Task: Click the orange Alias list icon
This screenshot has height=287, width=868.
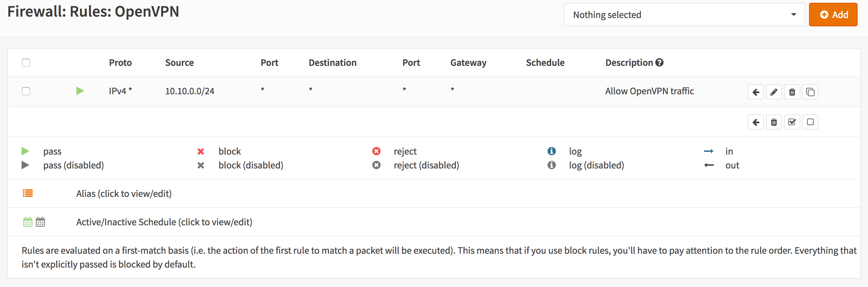Action: point(28,193)
